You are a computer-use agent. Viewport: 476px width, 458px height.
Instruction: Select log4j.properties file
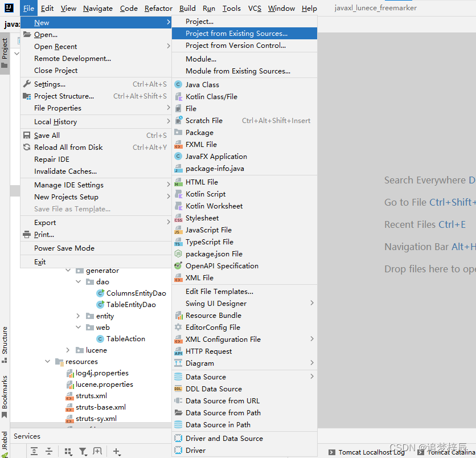(x=102, y=373)
